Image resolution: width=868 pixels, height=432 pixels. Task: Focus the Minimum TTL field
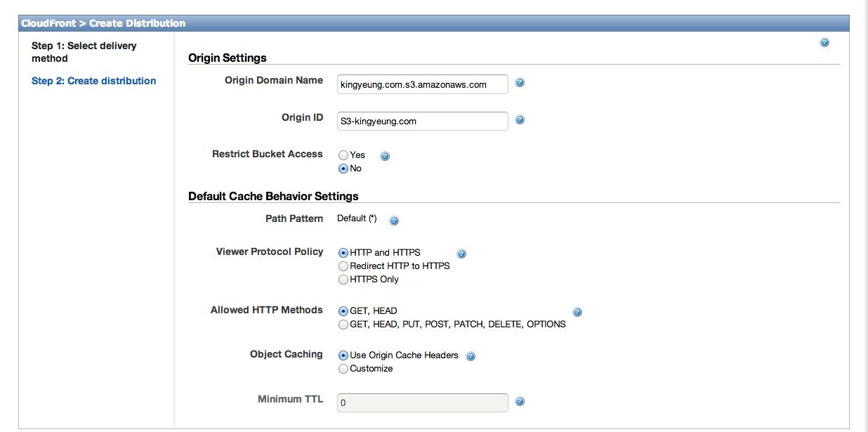point(422,402)
